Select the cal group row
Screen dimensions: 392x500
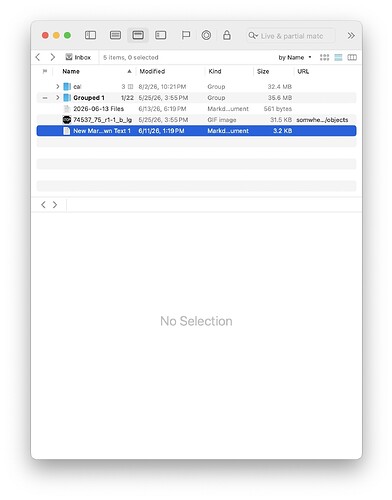pos(196,87)
